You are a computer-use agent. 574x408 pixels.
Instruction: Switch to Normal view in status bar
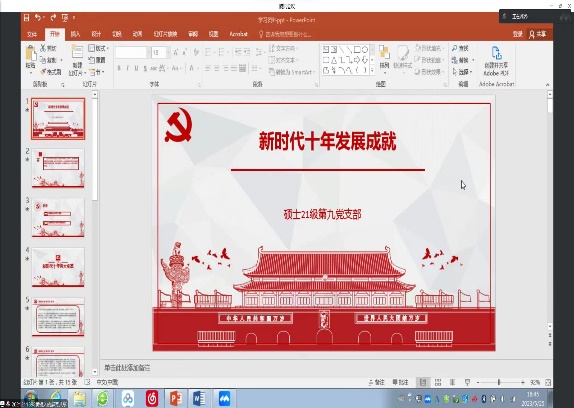click(423, 382)
